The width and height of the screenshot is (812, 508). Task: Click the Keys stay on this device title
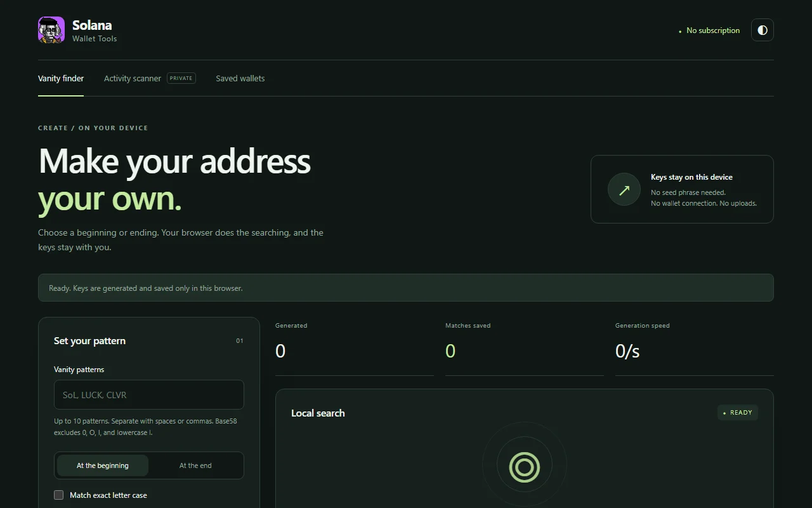pos(691,177)
